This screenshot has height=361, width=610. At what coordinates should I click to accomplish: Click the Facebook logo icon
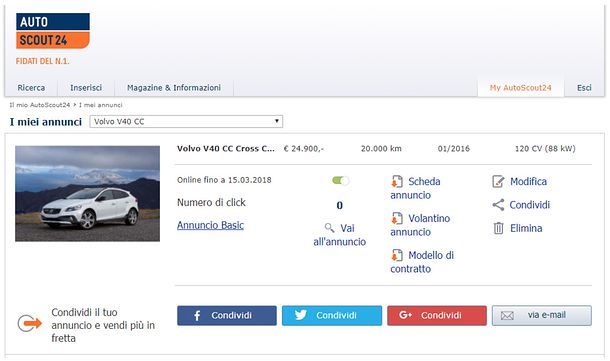coord(197,315)
